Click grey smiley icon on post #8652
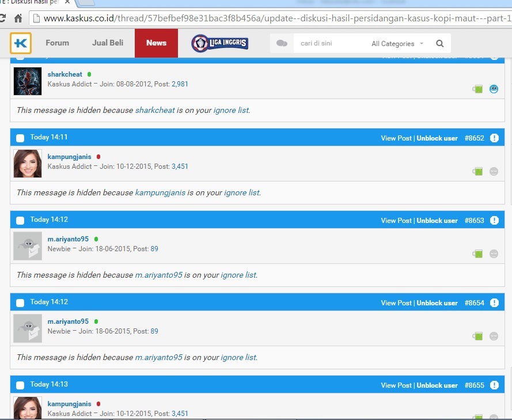 (494, 171)
